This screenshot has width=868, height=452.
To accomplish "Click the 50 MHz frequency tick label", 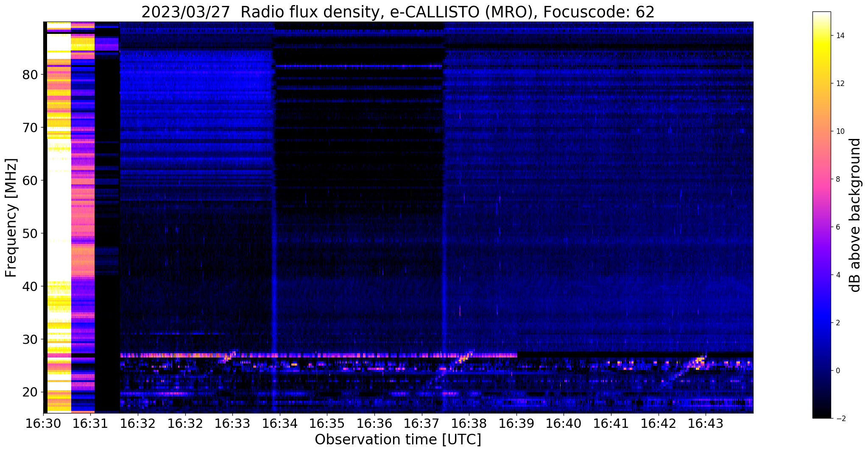I will pyautogui.click(x=30, y=233).
